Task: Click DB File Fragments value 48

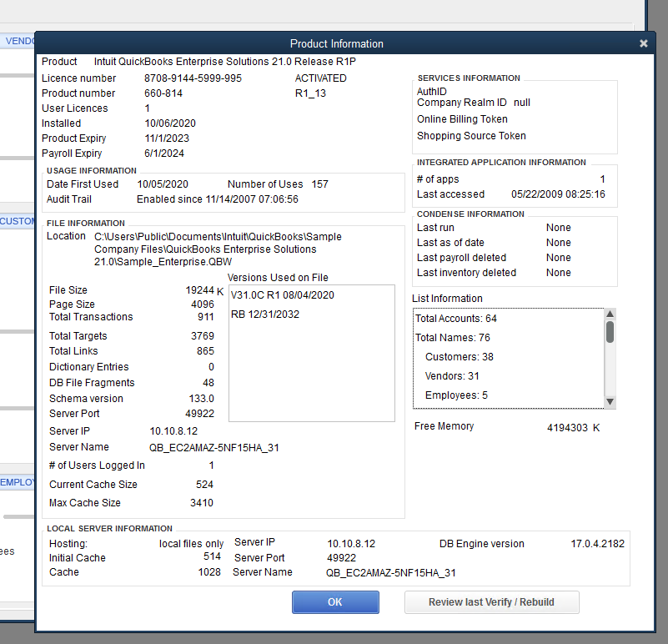Action: (208, 383)
